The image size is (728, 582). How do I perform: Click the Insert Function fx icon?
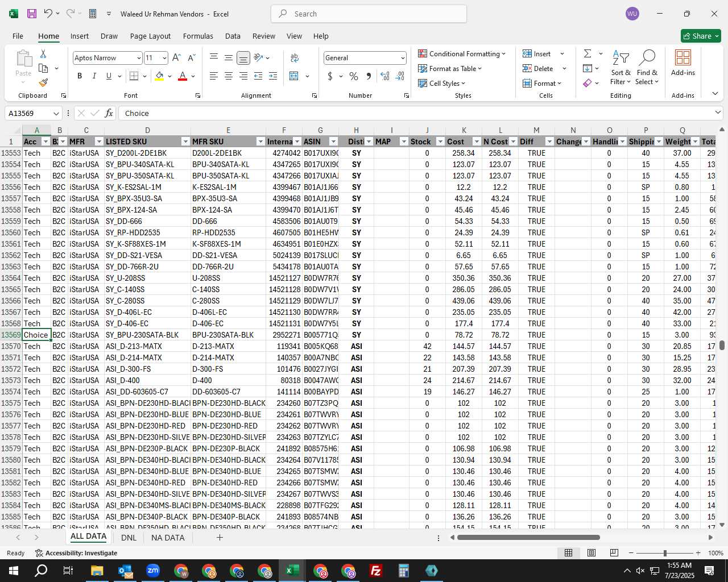click(109, 113)
